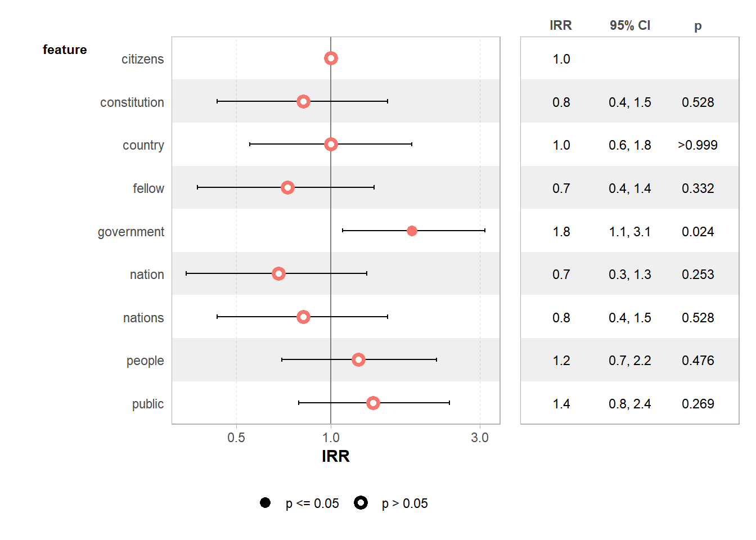This screenshot has height=540, width=756.
Task: Click the 3.0 x-axis tick label
Action: click(x=480, y=438)
